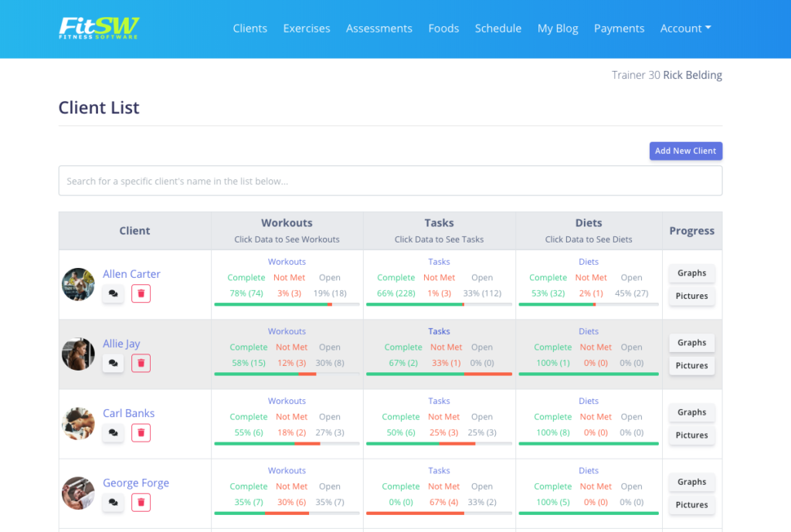Open chat message icon for Allen Carter
This screenshot has height=532, width=791.
(113, 293)
